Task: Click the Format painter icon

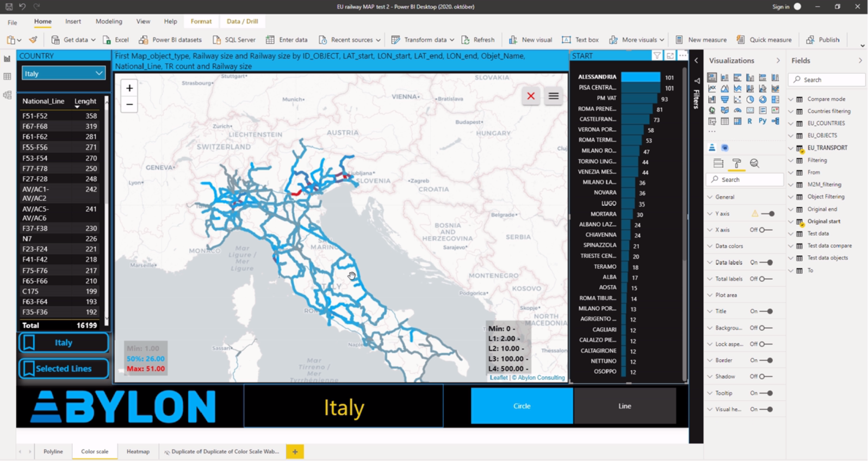Action: (33, 40)
